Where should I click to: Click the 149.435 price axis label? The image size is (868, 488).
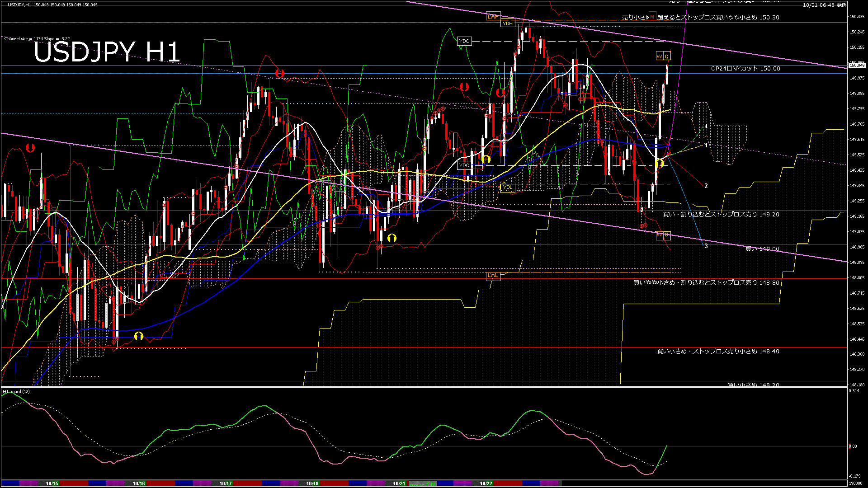point(857,170)
